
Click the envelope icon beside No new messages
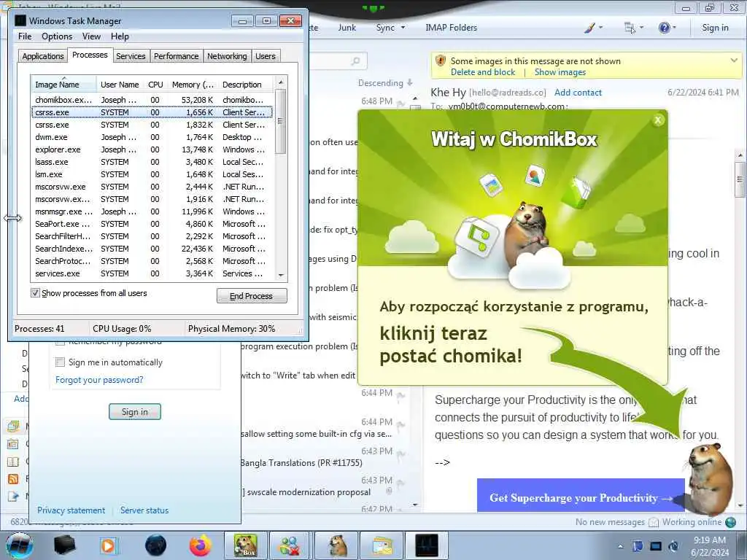click(654, 522)
